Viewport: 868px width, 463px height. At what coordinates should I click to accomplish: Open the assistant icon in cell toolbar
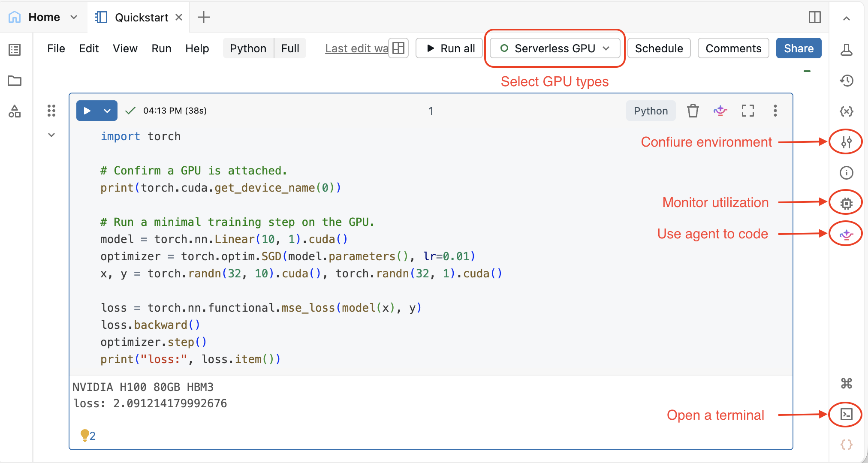coord(720,111)
